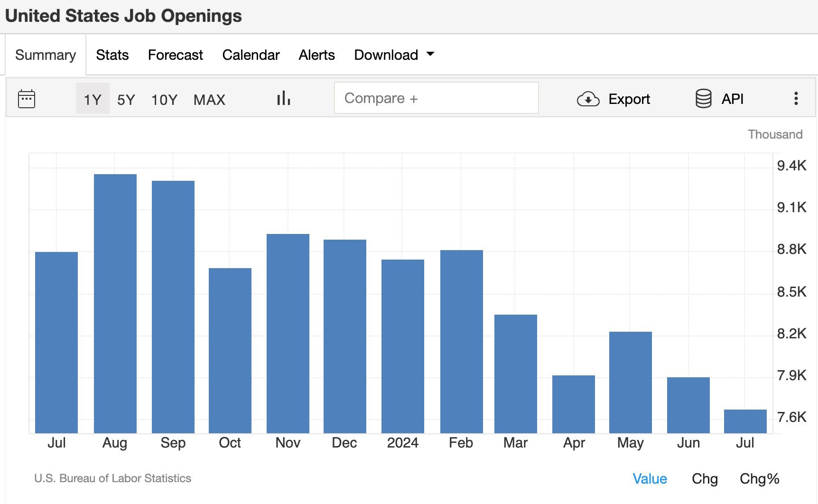Click the bar chart type icon
Viewport: 818px width, 504px height.
(283, 98)
